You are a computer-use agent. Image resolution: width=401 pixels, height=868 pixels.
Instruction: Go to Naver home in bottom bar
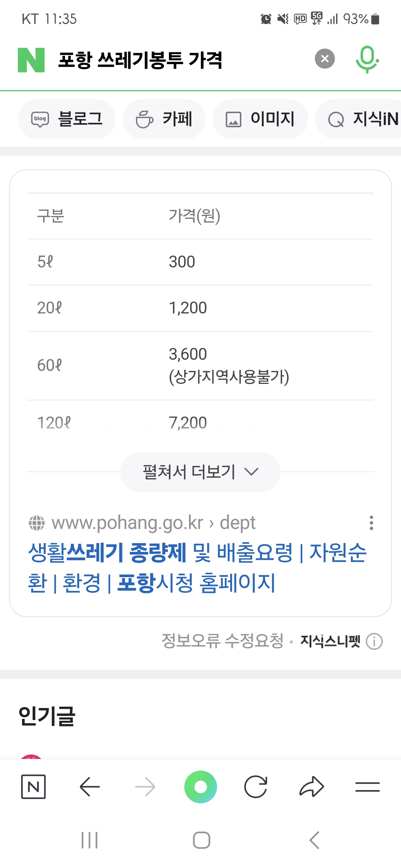coord(33,786)
